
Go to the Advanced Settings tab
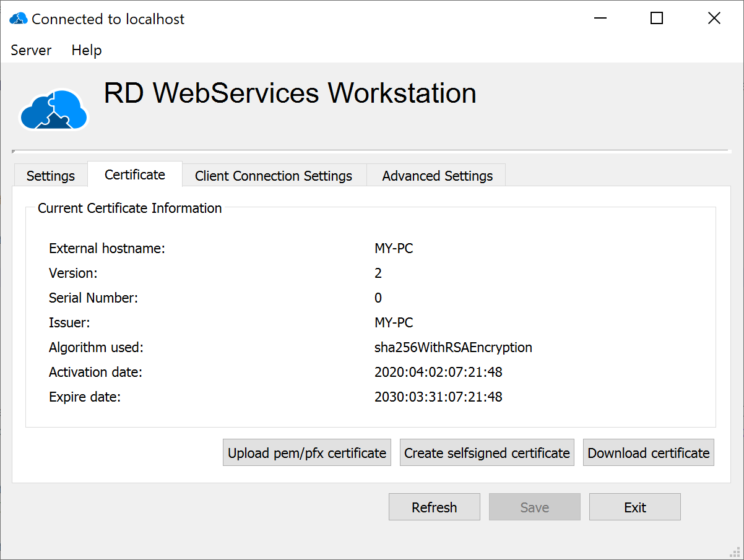coord(438,176)
